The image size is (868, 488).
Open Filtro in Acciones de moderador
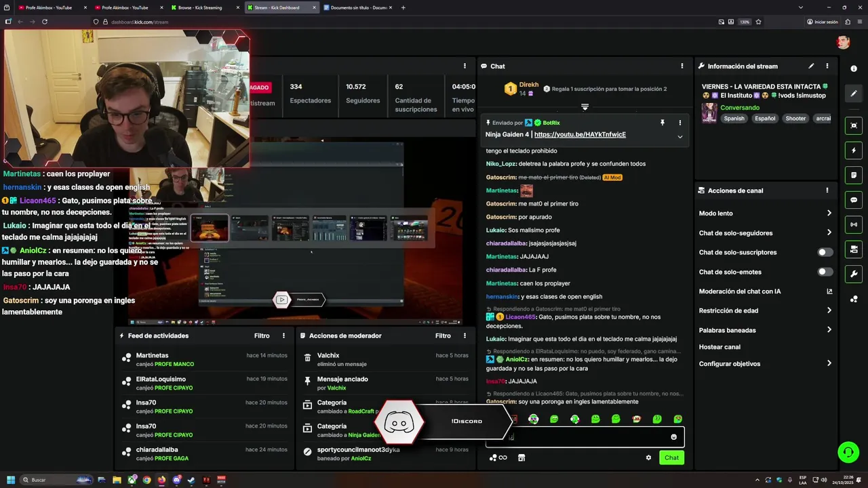pyautogui.click(x=443, y=335)
